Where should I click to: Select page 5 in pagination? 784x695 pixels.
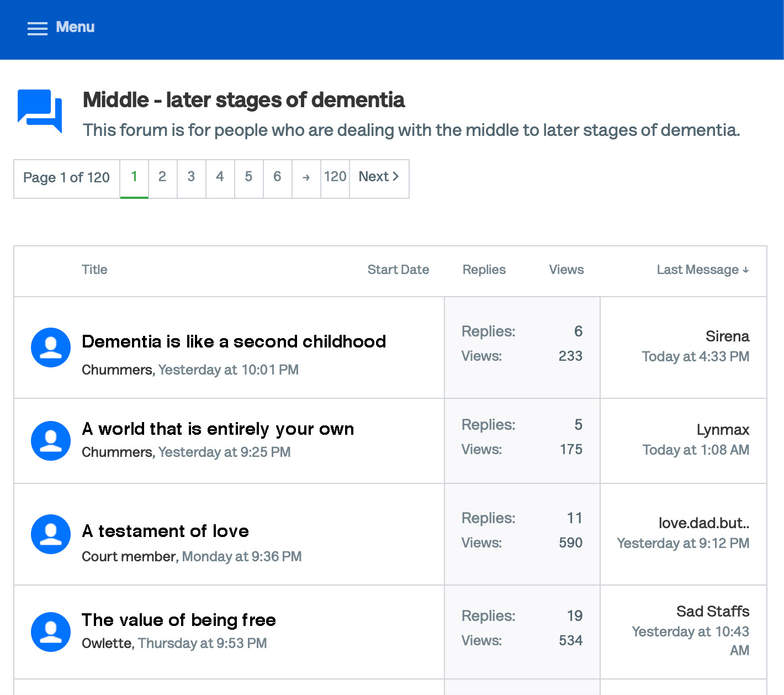(x=248, y=177)
